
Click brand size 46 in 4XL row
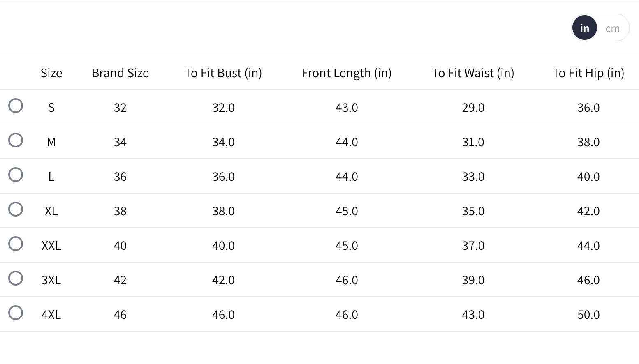[120, 315]
